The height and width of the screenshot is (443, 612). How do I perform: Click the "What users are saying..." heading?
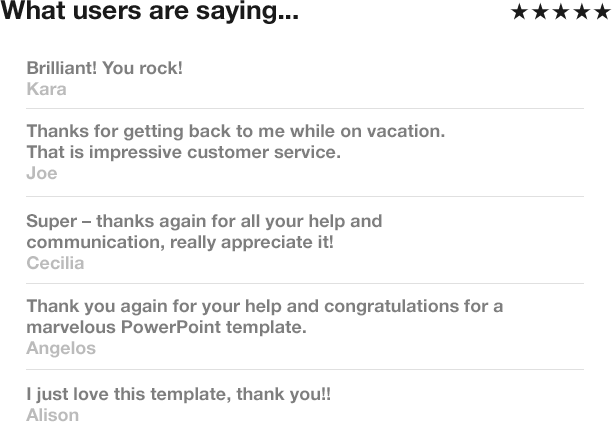tap(150, 13)
